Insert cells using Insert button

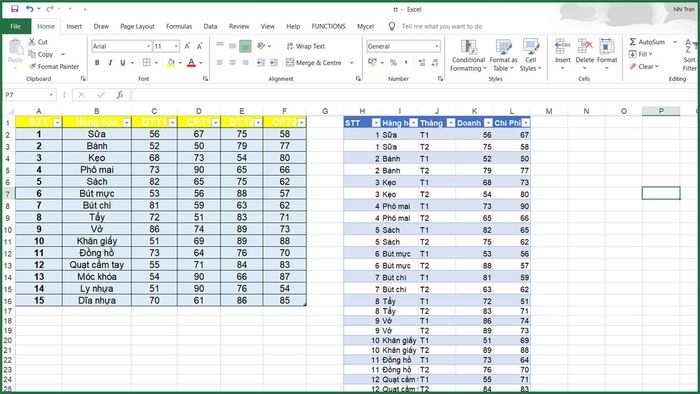click(562, 54)
